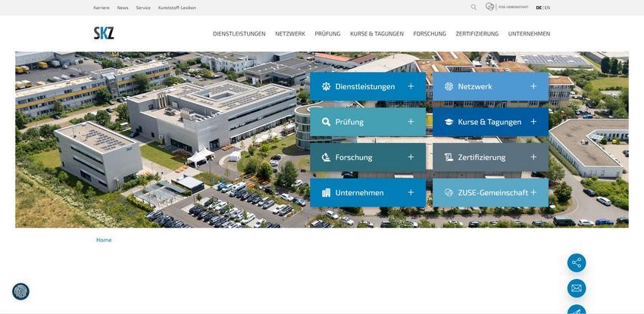This screenshot has height=314, width=644.
Task: Open the ZERTIFIZIERUNG main menu
Action: (x=477, y=33)
